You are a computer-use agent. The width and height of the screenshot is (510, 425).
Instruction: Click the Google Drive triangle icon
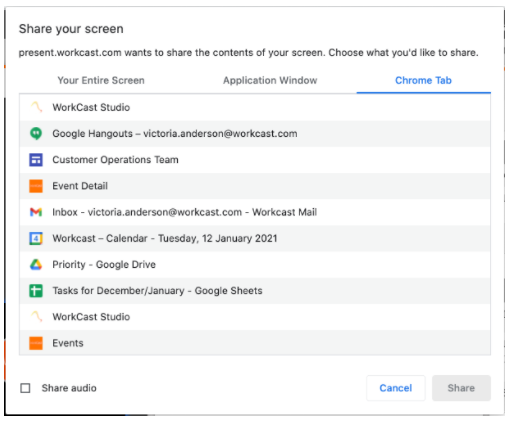pyautogui.click(x=36, y=265)
